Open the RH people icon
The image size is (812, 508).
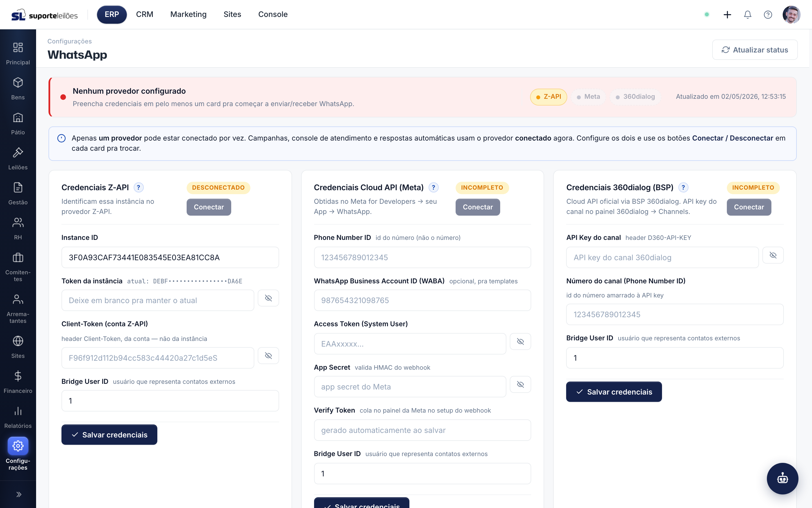[x=18, y=222]
